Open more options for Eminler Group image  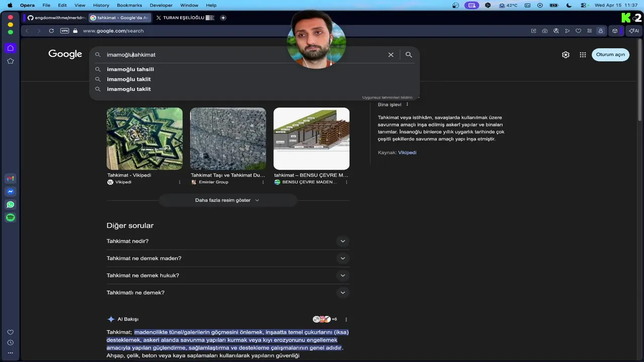[263, 182]
